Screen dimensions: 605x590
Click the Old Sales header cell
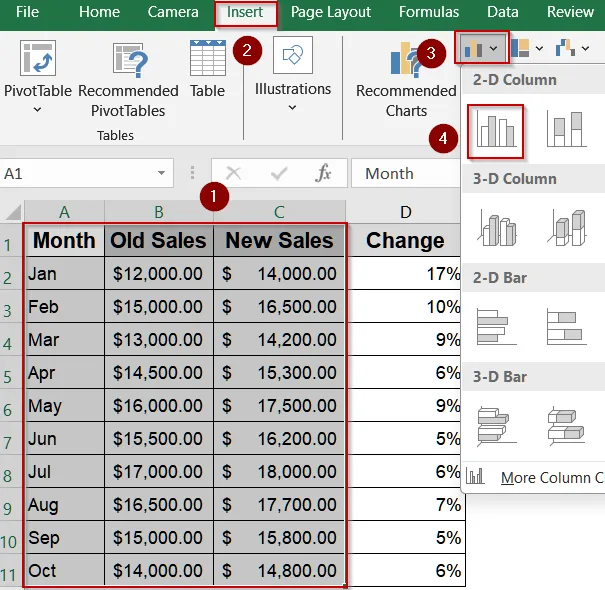click(159, 240)
